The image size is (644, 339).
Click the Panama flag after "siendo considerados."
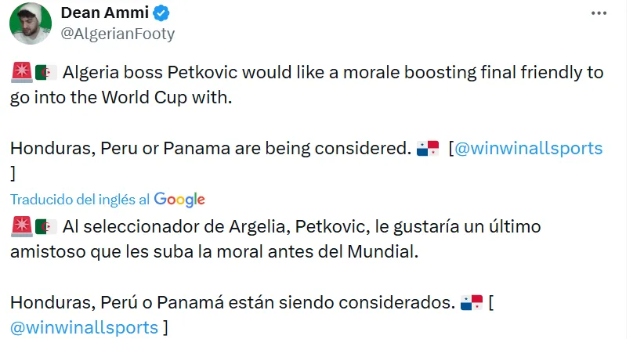click(x=471, y=302)
